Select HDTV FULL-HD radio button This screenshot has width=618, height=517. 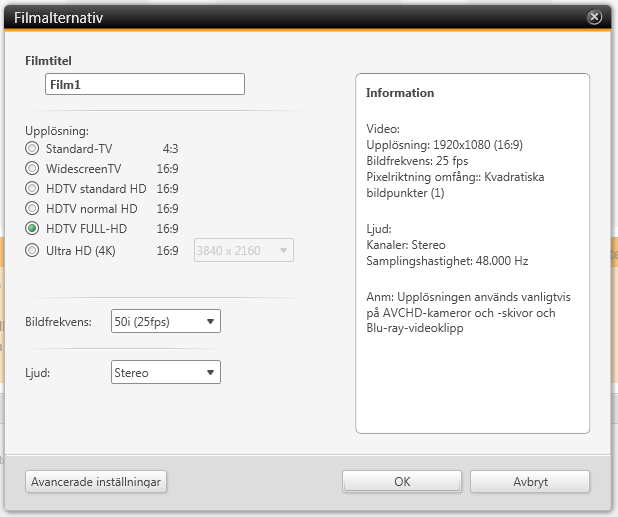32,229
